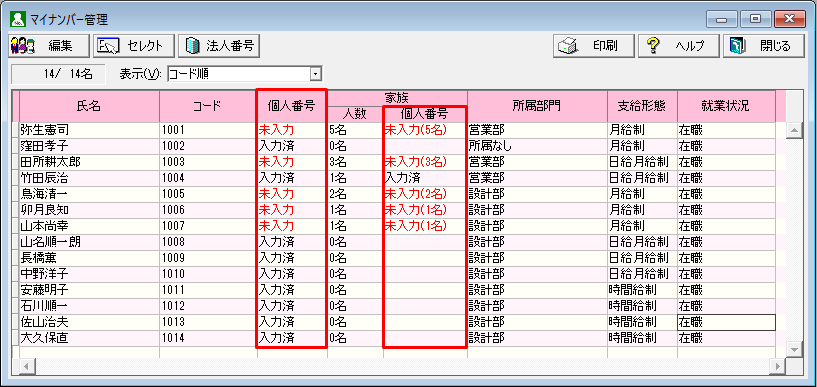Click the 編集 people icon

pyautogui.click(x=22, y=46)
